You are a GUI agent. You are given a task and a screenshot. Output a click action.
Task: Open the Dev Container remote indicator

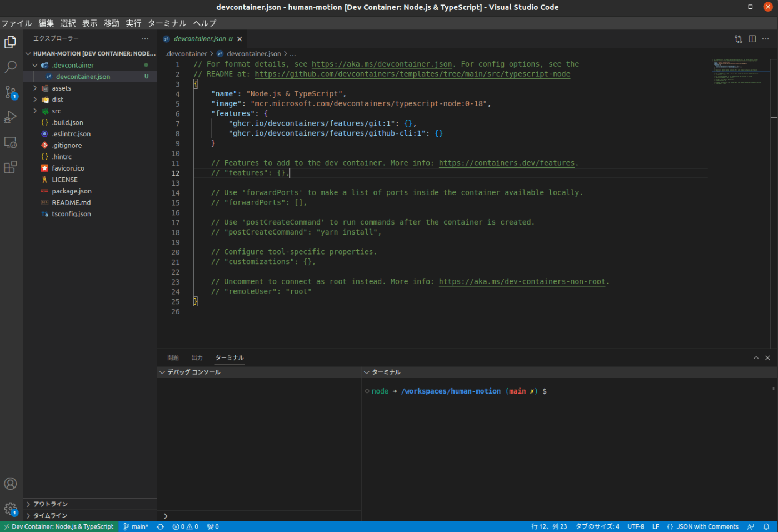[59, 526]
